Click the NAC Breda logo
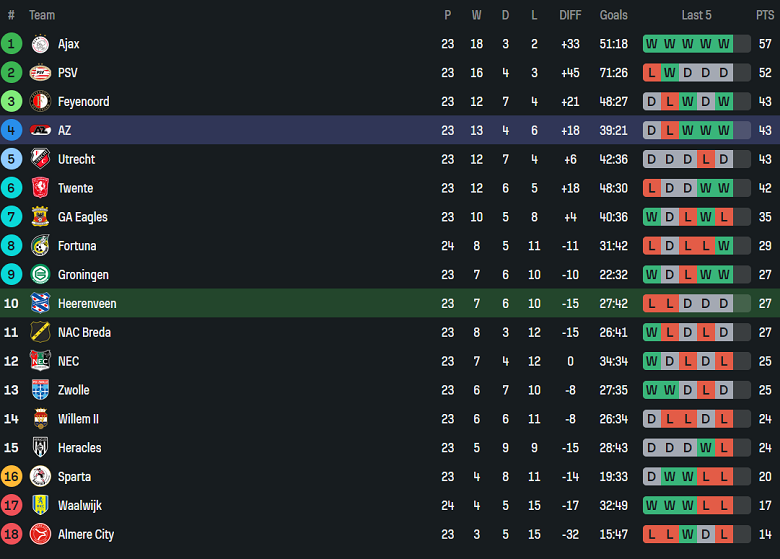Viewport: 780px width, 559px height. 40,332
